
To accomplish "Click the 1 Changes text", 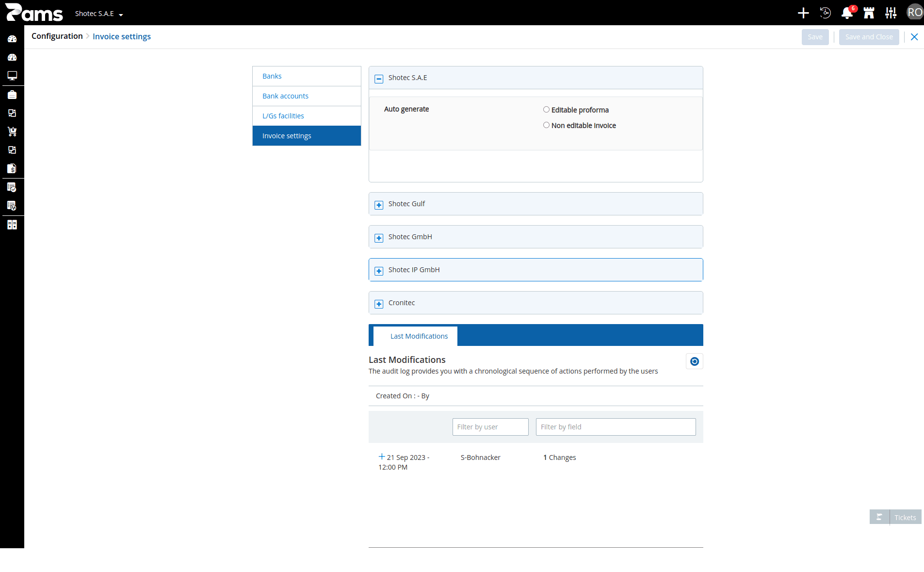I will pyautogui.click(x=559, y=458).
